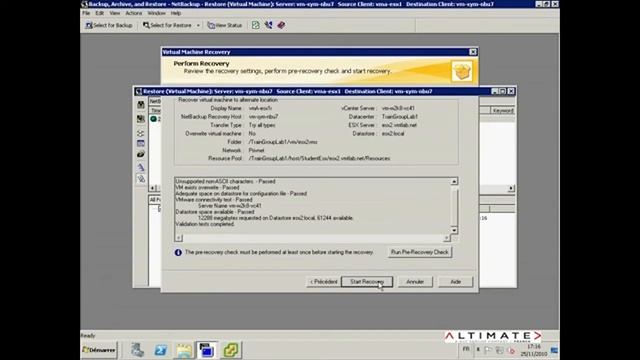Click the log box scroll right arrow

[447, 238]
